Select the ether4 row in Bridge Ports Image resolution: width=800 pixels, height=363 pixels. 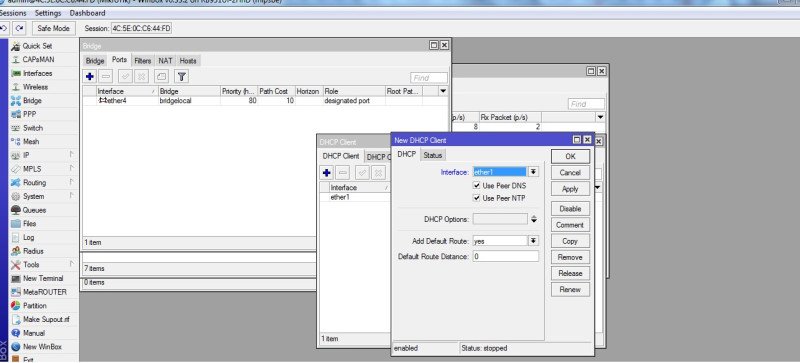pos(265,101)
